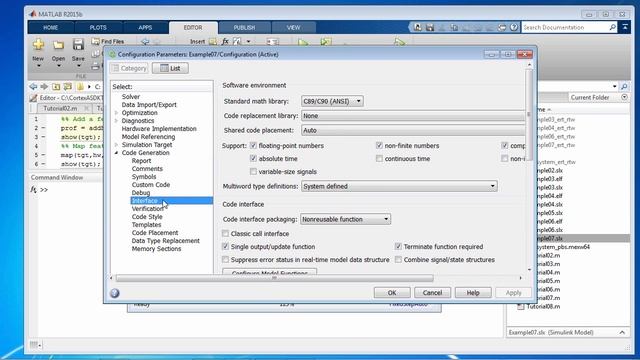Click the magnifier in Search Documentation
This screenshot has height=360, width=640.
click(x=612, y=27)
